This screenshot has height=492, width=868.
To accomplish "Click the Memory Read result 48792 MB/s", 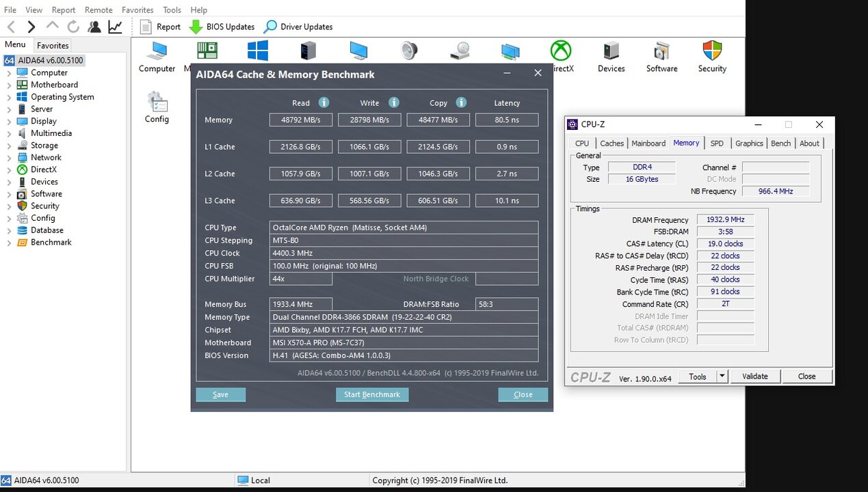I will [301, 120].
